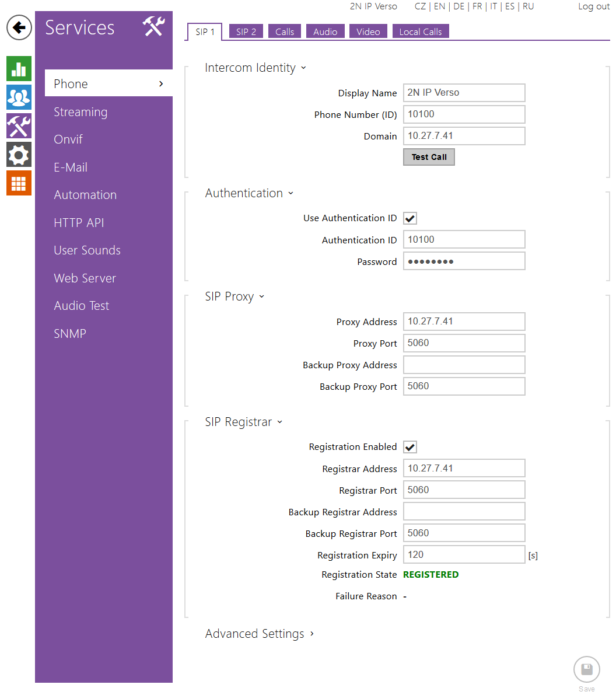616x695 pixels.
Task: Select the purple Services tools icon
Action: click(x=19, y=126)
